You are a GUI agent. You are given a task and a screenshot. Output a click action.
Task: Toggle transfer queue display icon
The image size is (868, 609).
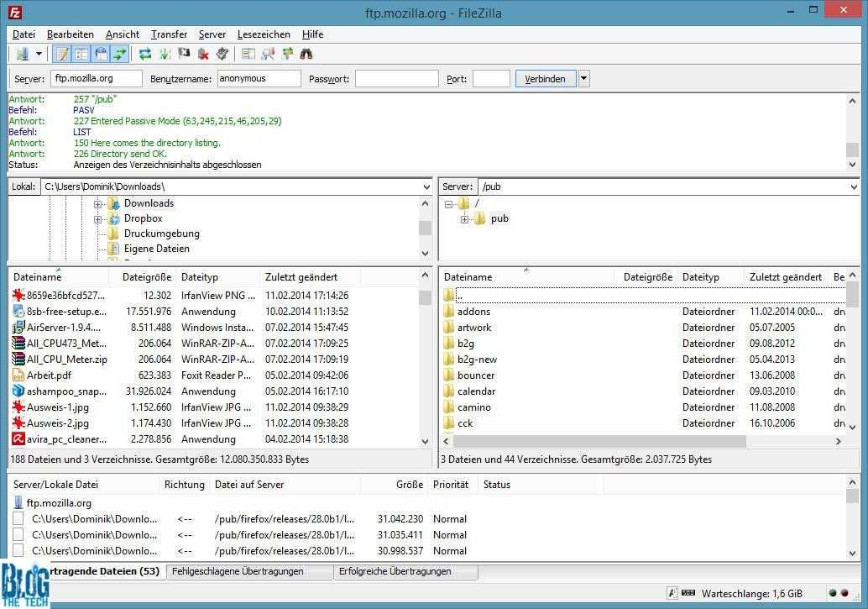click(x=120, y=54)
